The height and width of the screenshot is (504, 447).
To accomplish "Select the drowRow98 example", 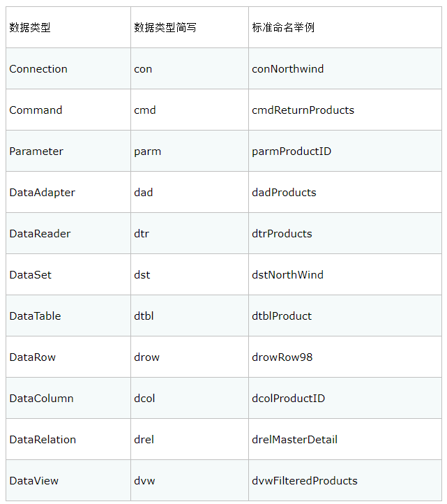I will (282, 357).
